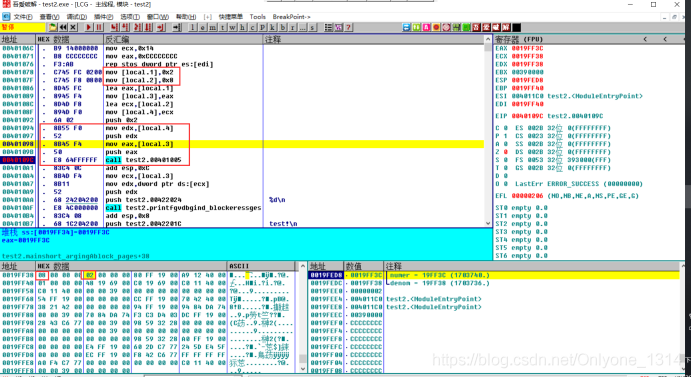Open the 快捷菜单 menu
This screenshot has width=691, height=378.
click(231, 17)
